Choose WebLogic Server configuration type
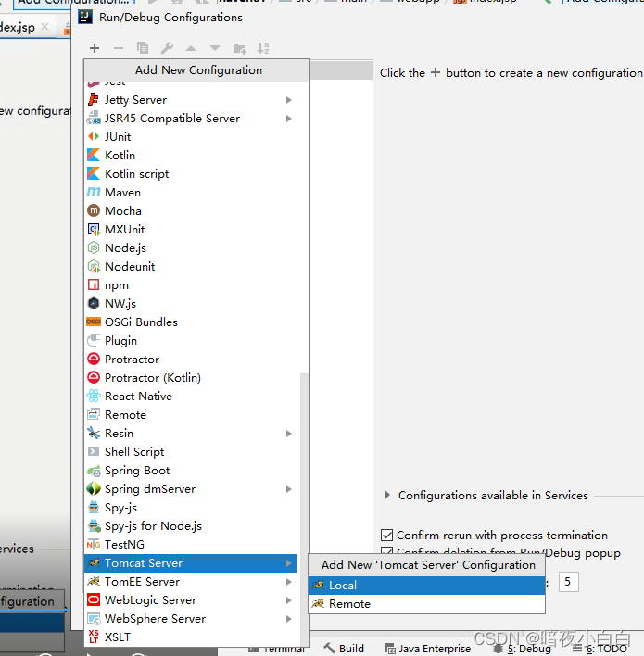The image size is (644, 656). pyautogui.click(x=190, y=599)
